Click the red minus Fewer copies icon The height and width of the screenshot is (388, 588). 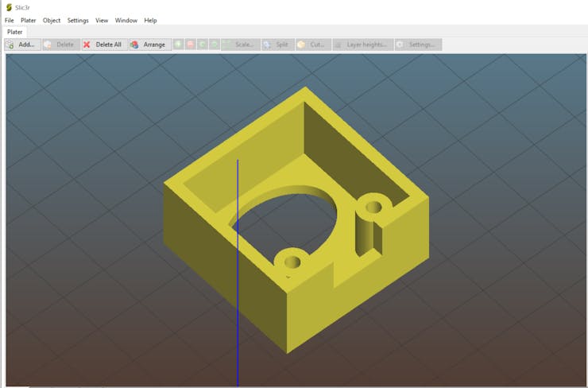tap(191, 45)
